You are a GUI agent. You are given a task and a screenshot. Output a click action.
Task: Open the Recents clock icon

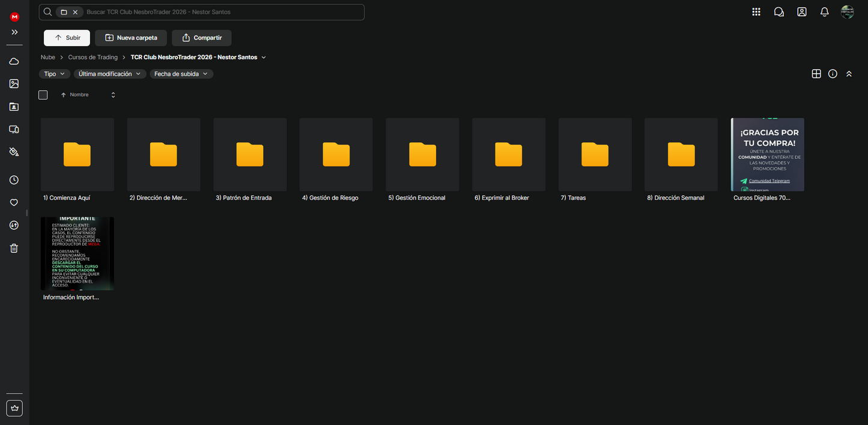pyautogui.click(x=14, y=180)
